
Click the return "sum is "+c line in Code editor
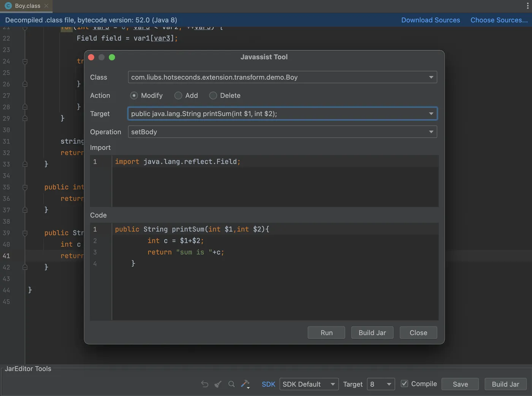186,252
